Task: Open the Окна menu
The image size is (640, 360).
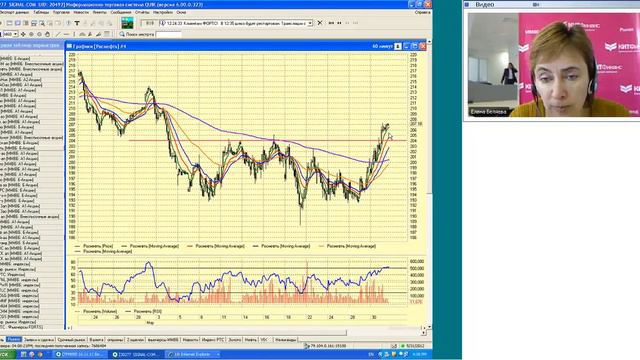Action: pyautogui.click(x=181, y=12)
